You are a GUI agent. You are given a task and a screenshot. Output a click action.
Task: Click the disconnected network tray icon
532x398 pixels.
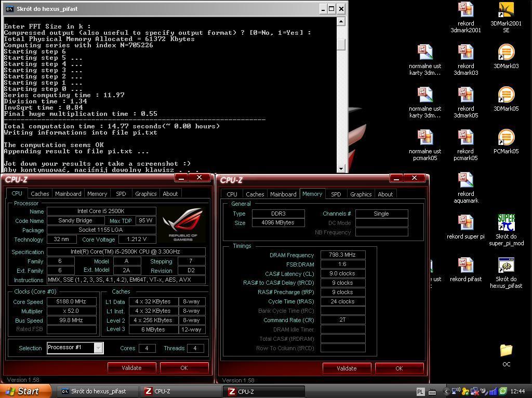474,392
